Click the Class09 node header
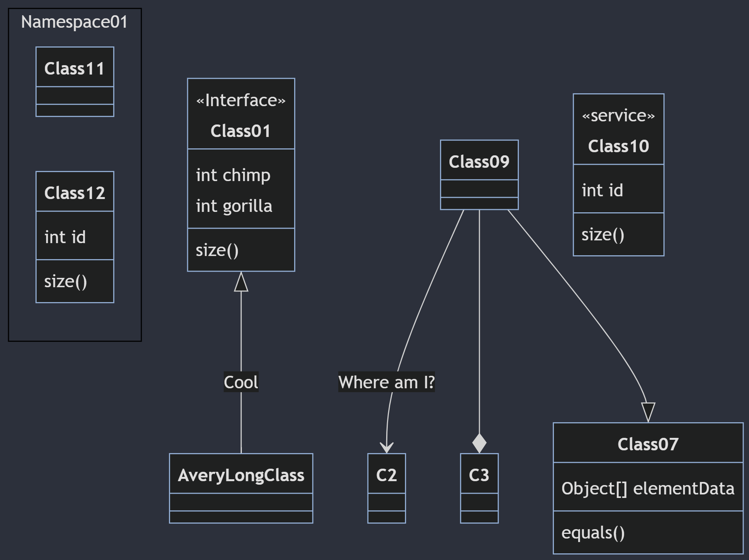749x560 pixels. [x=479, y=162]
